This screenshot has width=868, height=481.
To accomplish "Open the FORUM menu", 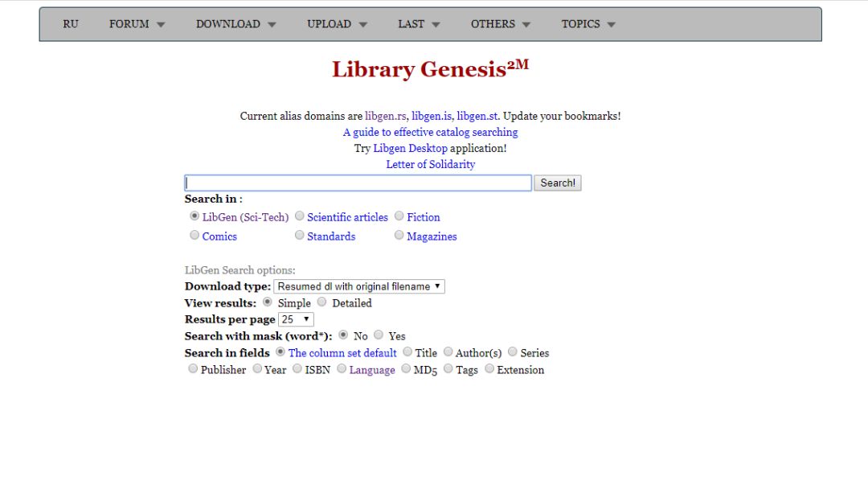I will pos(129,24).
